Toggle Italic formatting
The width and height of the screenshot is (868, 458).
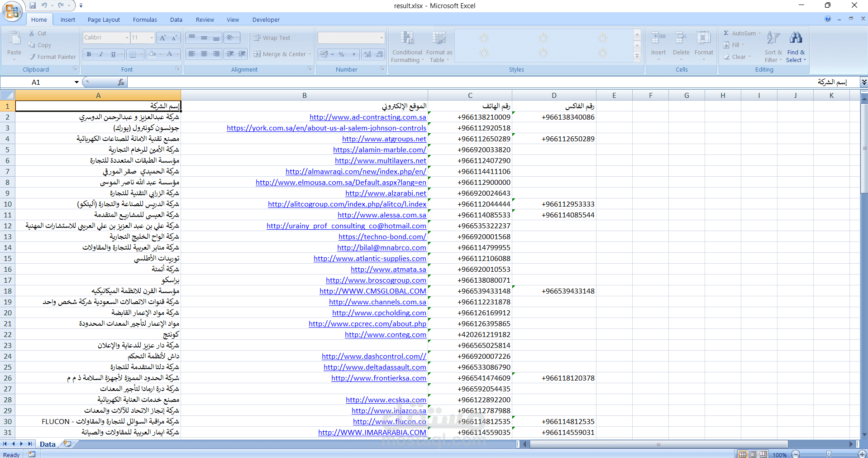coord(101,54)
